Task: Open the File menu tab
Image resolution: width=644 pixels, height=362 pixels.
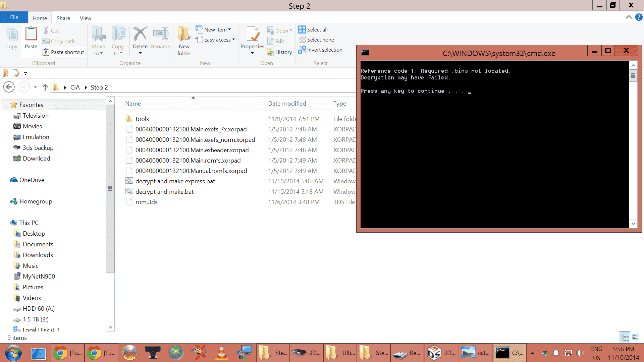Action: [14, 17]
